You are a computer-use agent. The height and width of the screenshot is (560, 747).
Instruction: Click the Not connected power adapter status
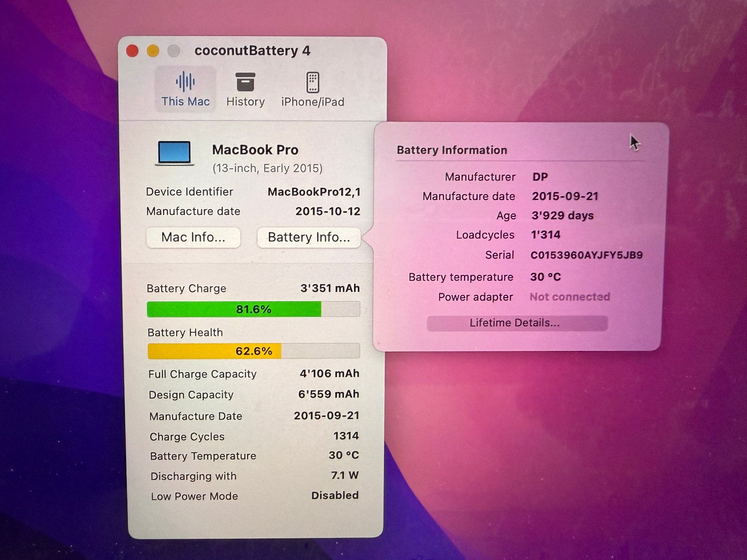[570, 297]
